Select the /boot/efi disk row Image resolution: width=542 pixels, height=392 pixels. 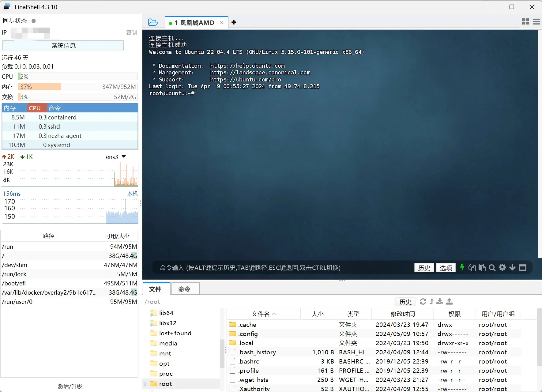point(70,283)
